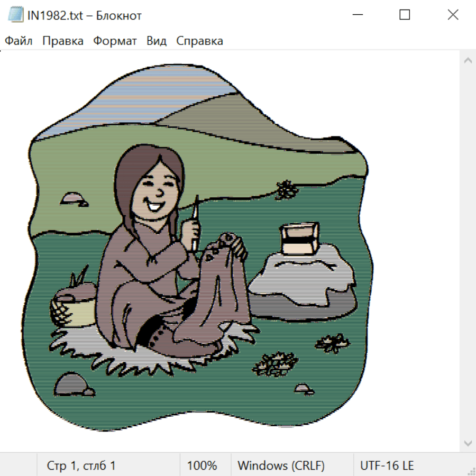The image size is (476, 476).
Task: Click the Notepad icon in the title bar
Action: (x=15, y=15)
